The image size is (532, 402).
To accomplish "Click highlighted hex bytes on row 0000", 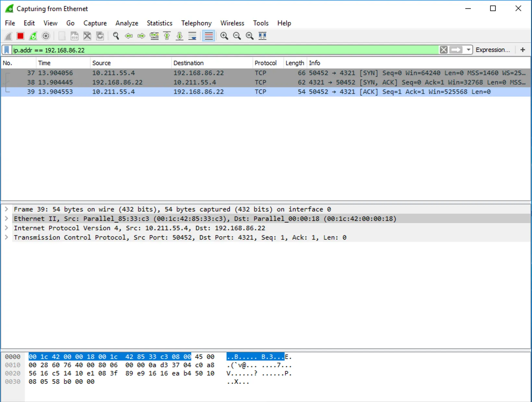I will pyautogui.click(x=110, y=357).
